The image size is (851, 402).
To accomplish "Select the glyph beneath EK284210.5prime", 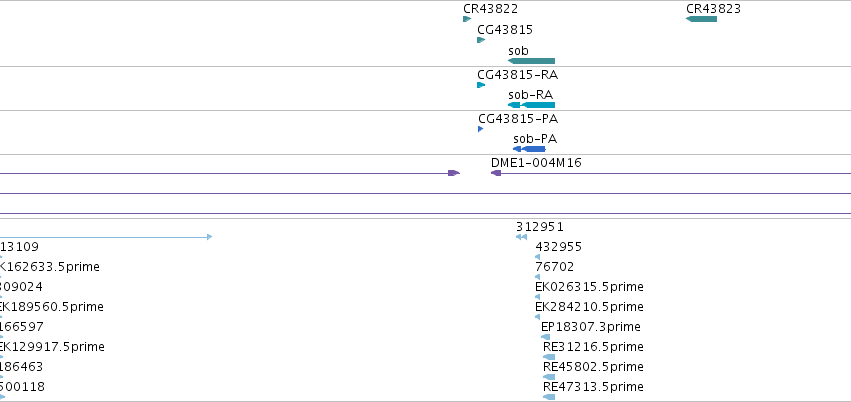I will pyautogui.click(x=537, y=317).
